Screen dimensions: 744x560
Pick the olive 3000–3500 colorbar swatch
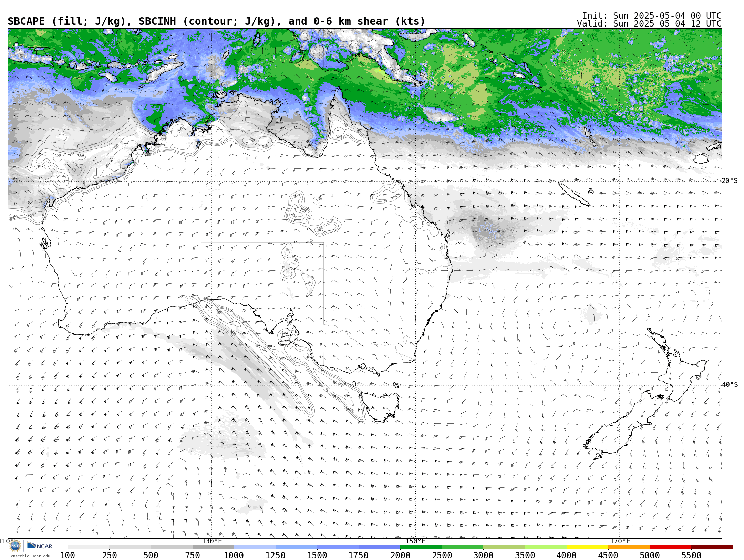[x=504, y=547]
